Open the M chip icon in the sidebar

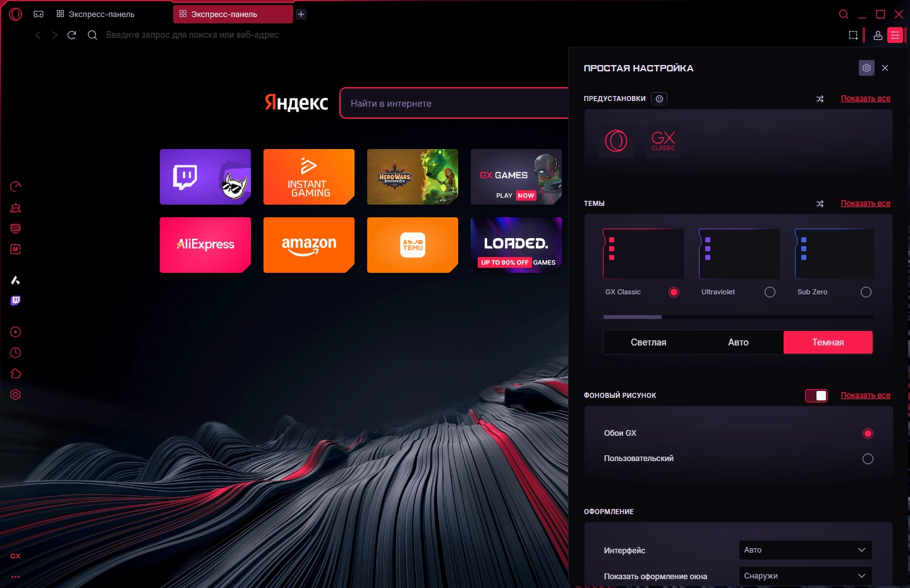click(16, 249)
